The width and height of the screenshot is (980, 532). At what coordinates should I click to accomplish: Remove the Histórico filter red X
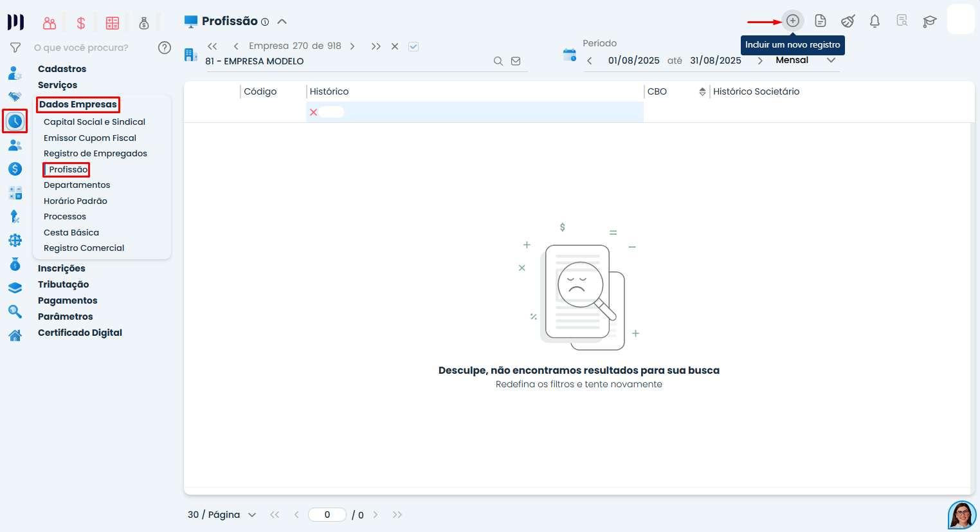pos(314,112)
